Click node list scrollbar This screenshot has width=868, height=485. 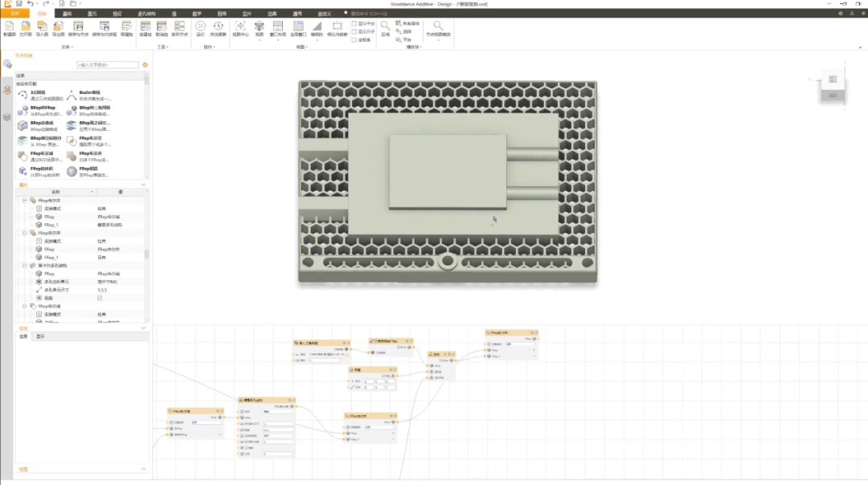(147, 80)
